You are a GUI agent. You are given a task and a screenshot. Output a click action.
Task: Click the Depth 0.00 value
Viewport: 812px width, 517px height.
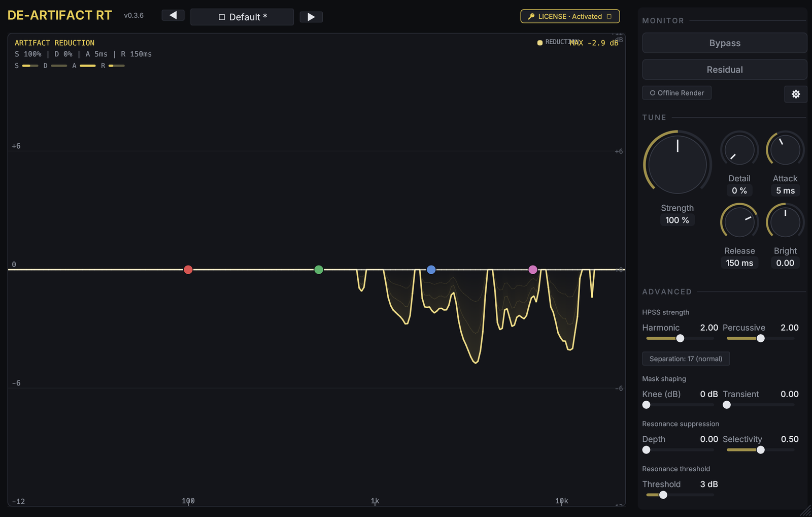click(709, 439)
